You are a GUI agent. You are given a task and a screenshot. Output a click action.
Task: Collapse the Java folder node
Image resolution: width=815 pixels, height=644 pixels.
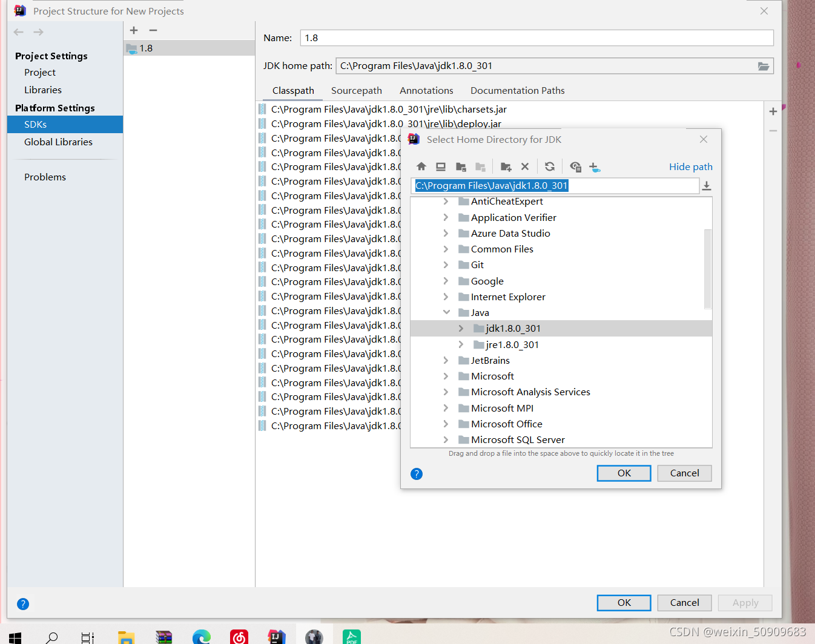[446, 312]
